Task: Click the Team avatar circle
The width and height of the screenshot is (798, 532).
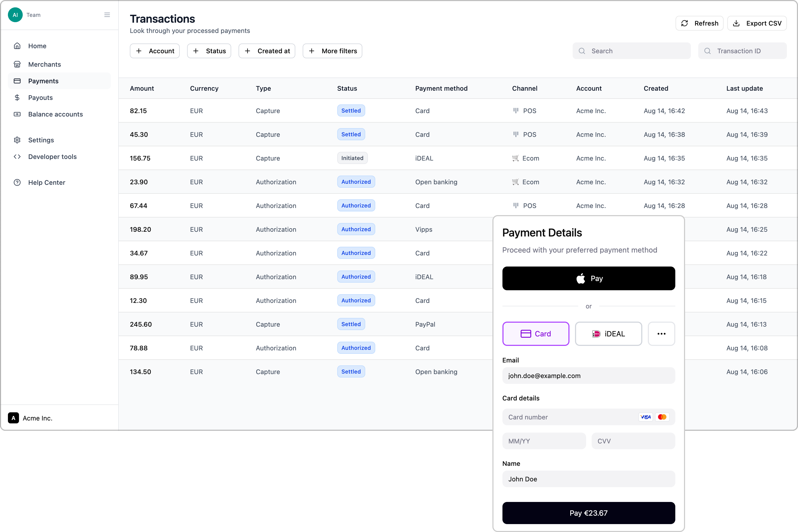Action: [15, 15]
